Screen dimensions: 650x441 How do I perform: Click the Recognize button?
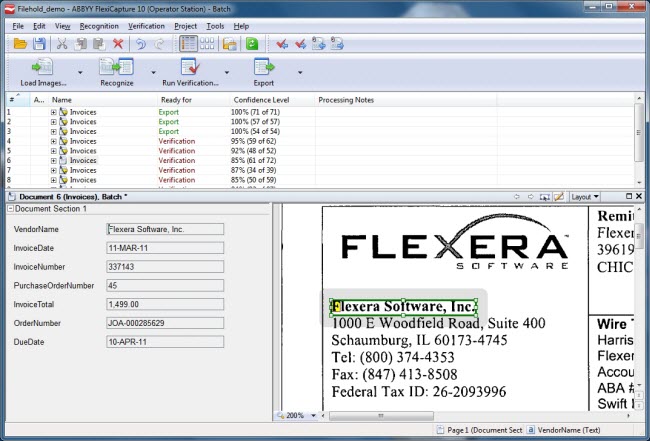(116, 73)
